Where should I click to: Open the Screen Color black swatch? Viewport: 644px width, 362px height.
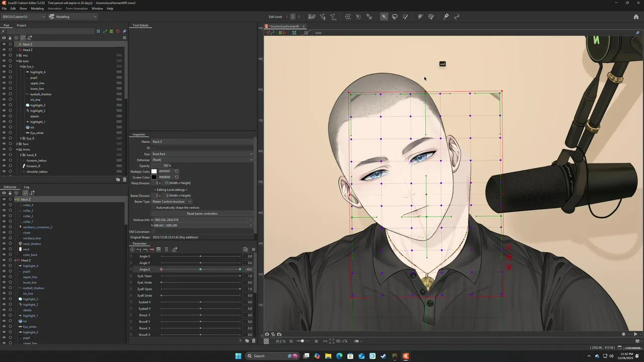pyautogui.click(x=154, y=177)
